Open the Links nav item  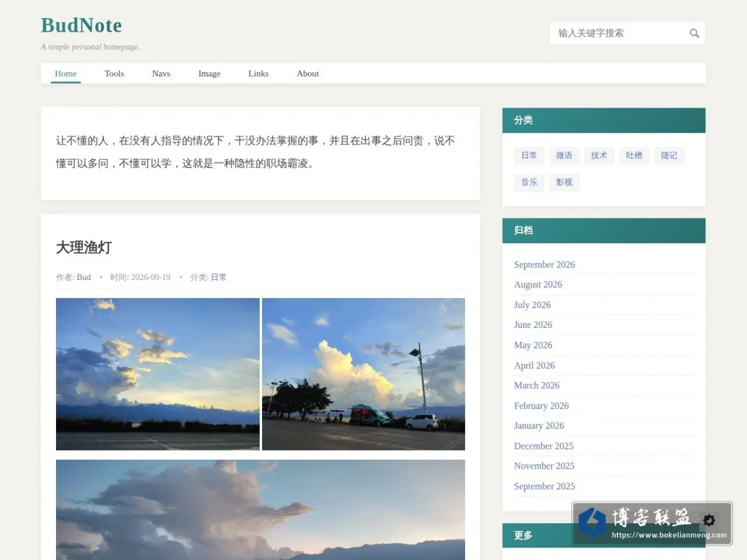(x=258, y=73)
